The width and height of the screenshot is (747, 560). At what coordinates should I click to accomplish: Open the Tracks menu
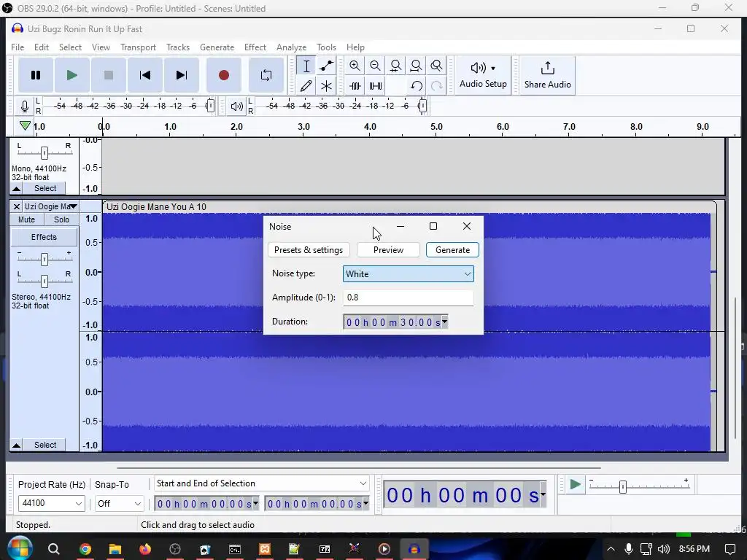pyautogui.click(x=178, y=47)
